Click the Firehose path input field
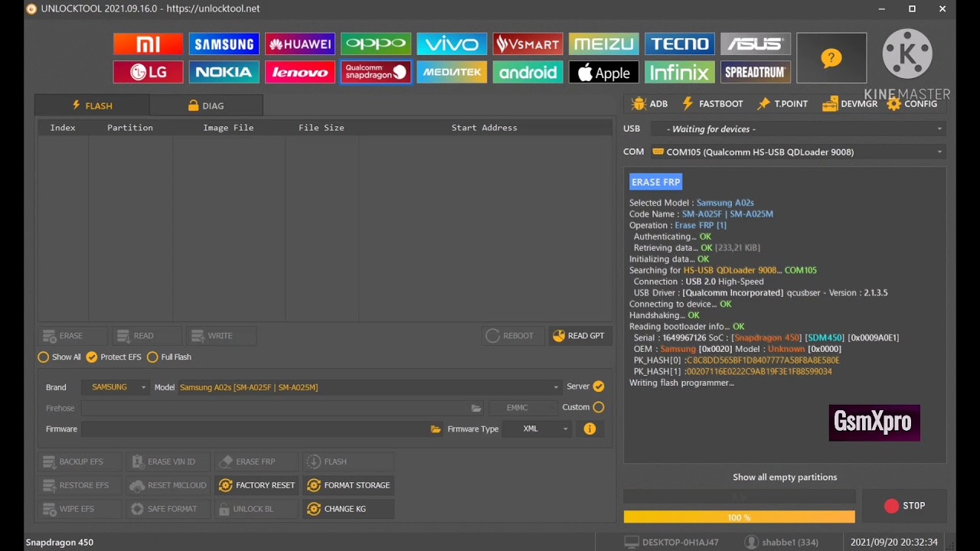980x551 pixels. click(x=276, y=408)
